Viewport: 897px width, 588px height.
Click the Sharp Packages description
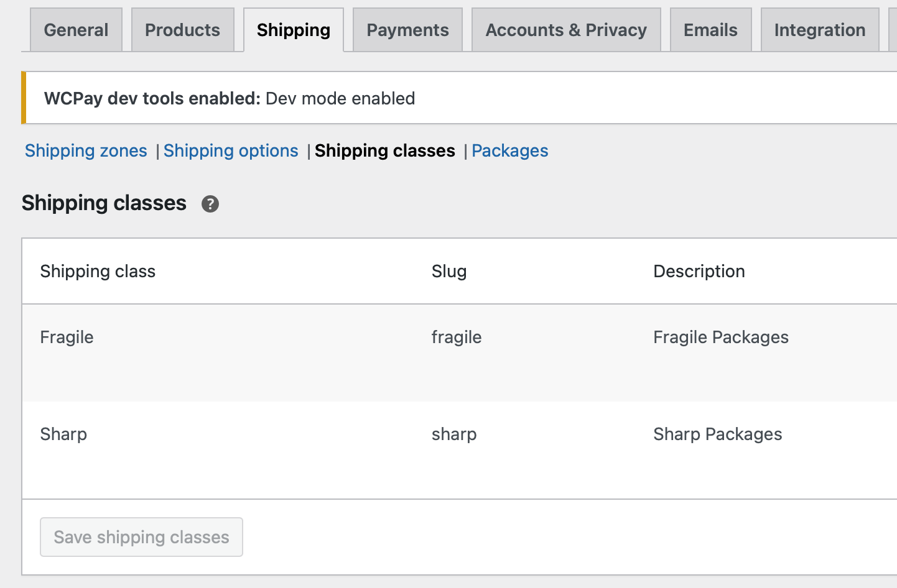click(718, 434)
